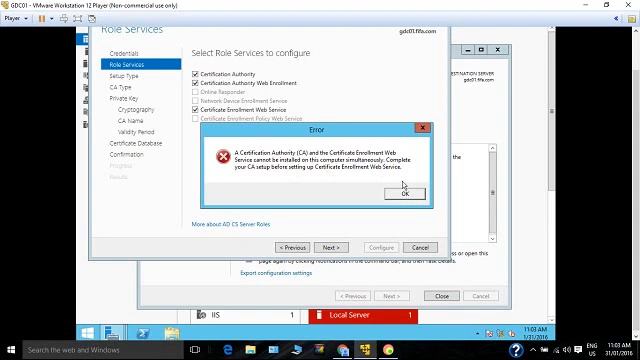The width and height of the screenshot is (640, 360).
Task: Click Configure in AD CS configuration wizard
Action: click(x=381, y=247)
